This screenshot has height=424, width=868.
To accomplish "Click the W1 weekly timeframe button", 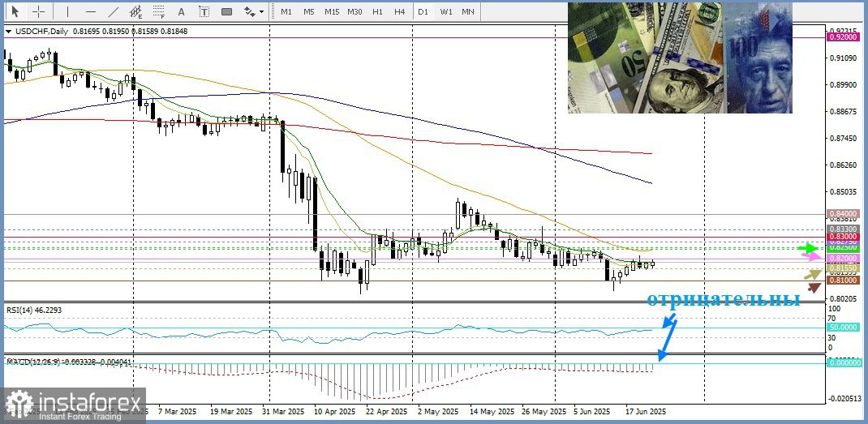I will pos(445,11).
